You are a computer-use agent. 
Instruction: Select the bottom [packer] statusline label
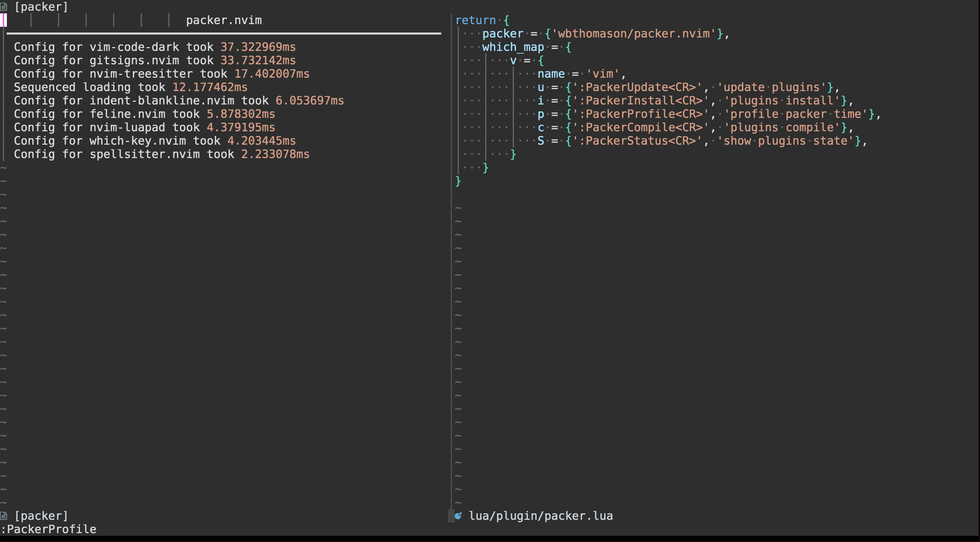coord(41,516)
